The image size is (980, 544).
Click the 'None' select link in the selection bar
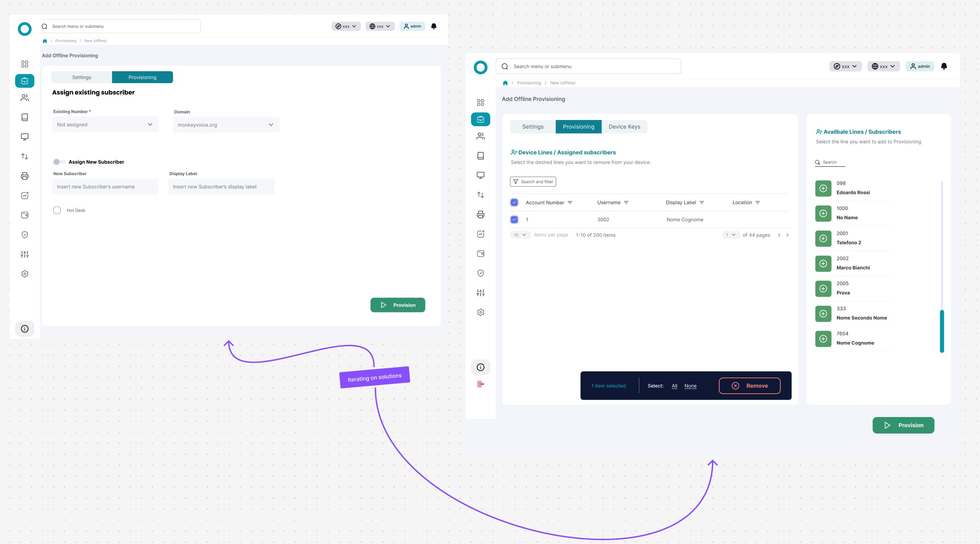coord(690,386)
